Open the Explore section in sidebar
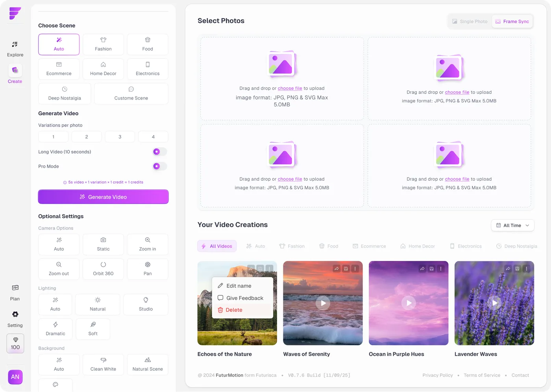 [15, 48]
